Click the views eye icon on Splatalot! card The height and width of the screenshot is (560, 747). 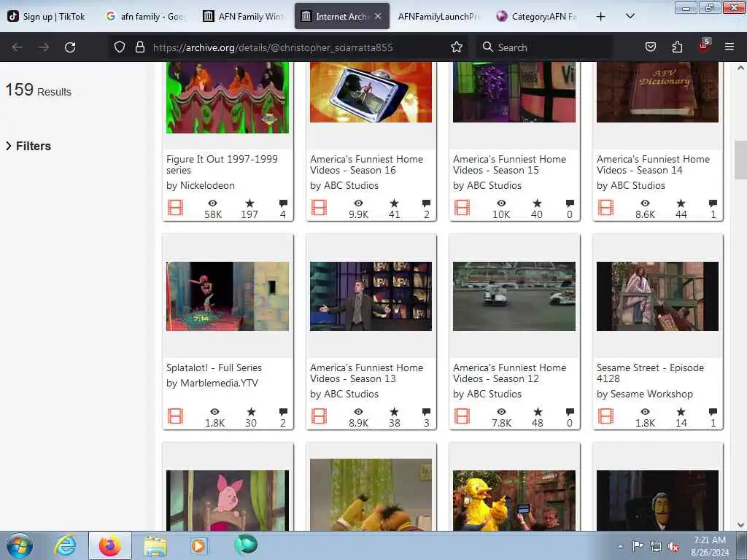[x=215, y=412]
